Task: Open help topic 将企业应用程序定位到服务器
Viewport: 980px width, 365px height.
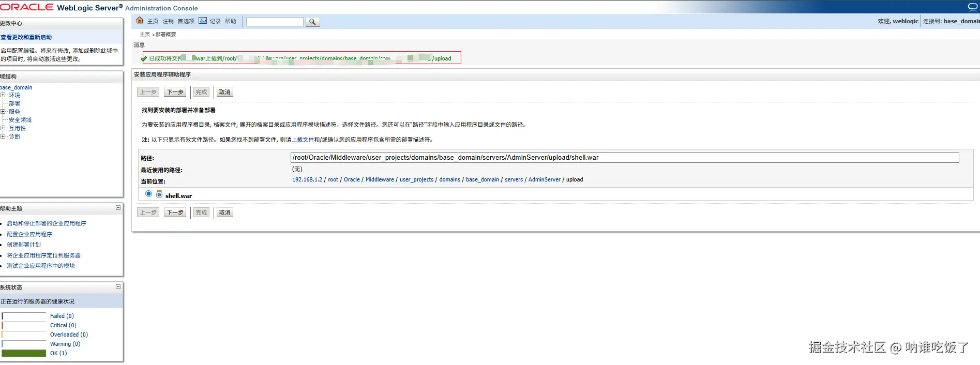Action: 44,255
